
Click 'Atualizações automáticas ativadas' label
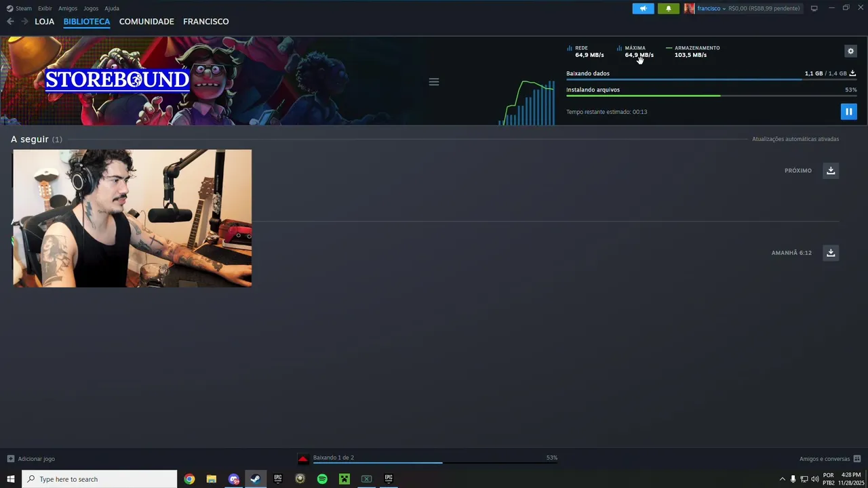(x=795, y=139)
